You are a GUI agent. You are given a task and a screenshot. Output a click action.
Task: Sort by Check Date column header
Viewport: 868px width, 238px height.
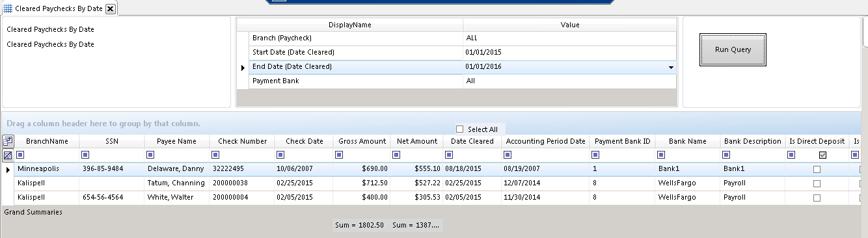click(304, 141)
